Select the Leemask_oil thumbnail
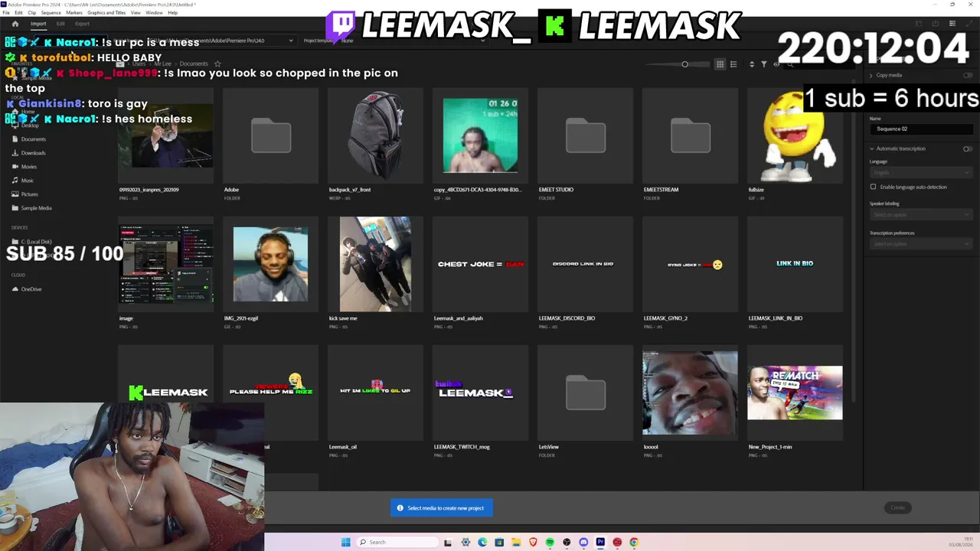980x551 pixels. [375, 393]
